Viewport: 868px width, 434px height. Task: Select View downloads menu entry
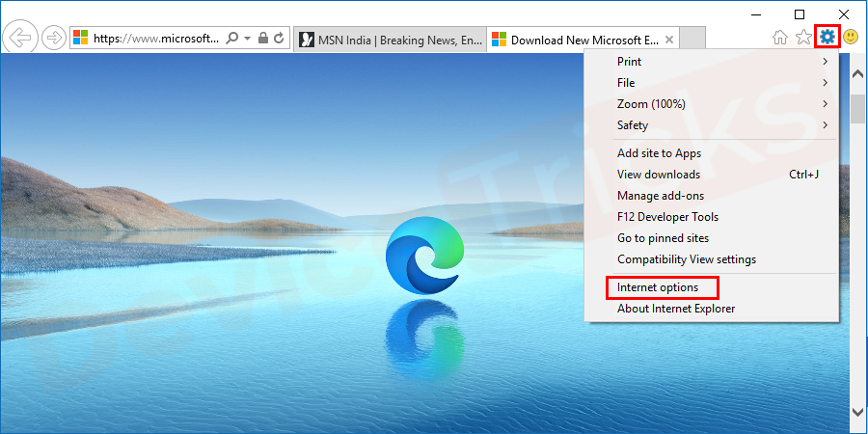(712, 175)
